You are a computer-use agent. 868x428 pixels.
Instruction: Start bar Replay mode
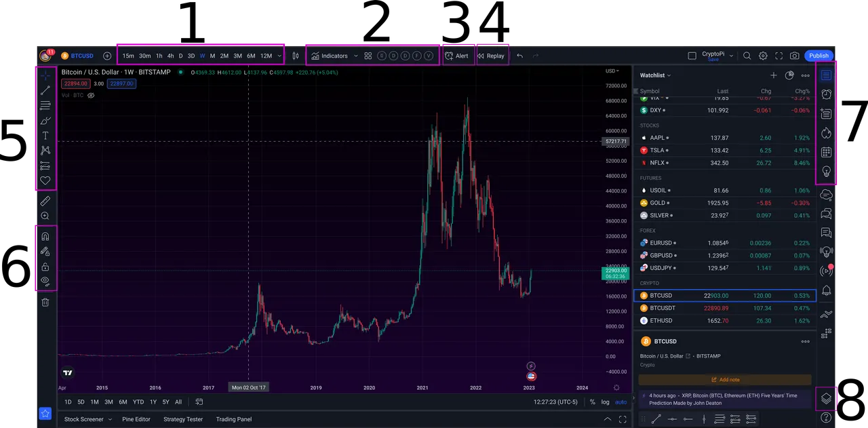coord(492,56)
